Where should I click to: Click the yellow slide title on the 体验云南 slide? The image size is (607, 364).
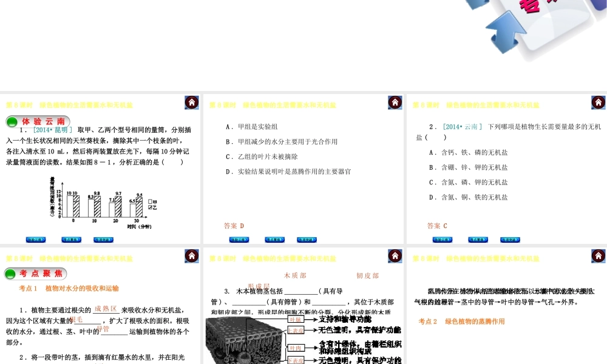coord(69,105)
